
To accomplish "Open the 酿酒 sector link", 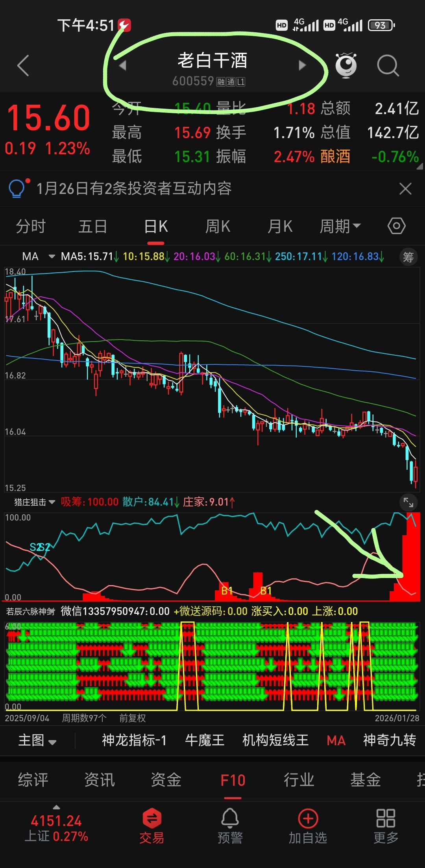I will coord(335,157).
